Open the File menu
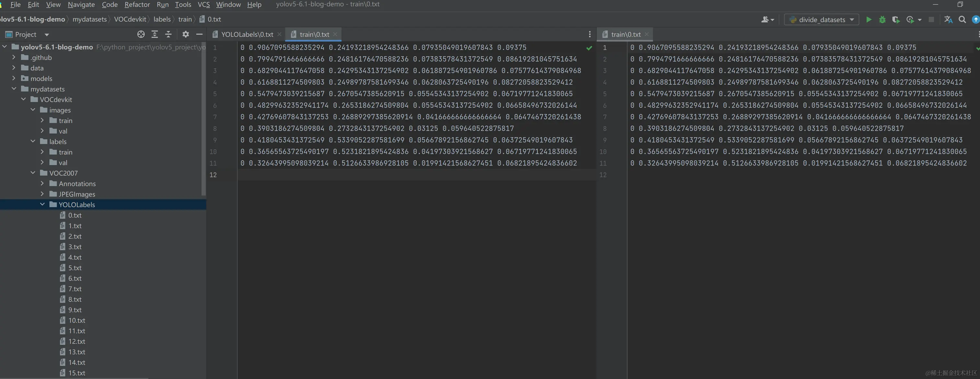980x379 pixels. [x=16, y=5]
